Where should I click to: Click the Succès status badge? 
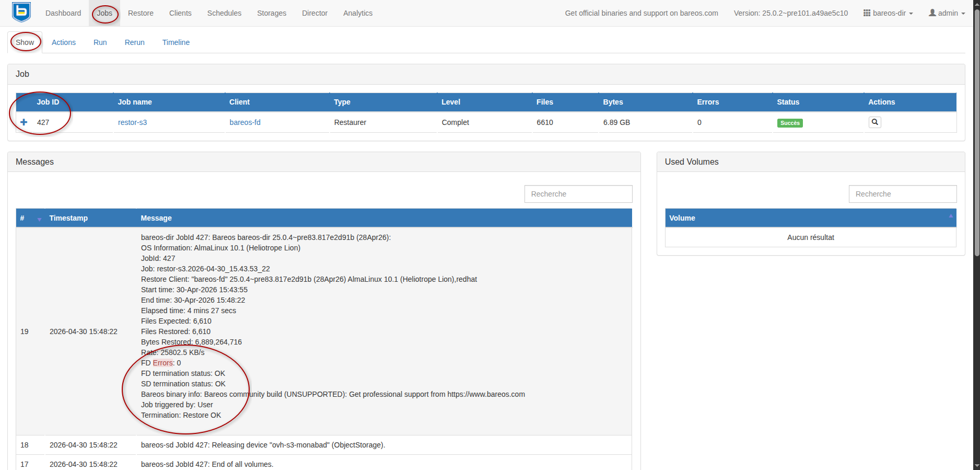click(790, 123)
